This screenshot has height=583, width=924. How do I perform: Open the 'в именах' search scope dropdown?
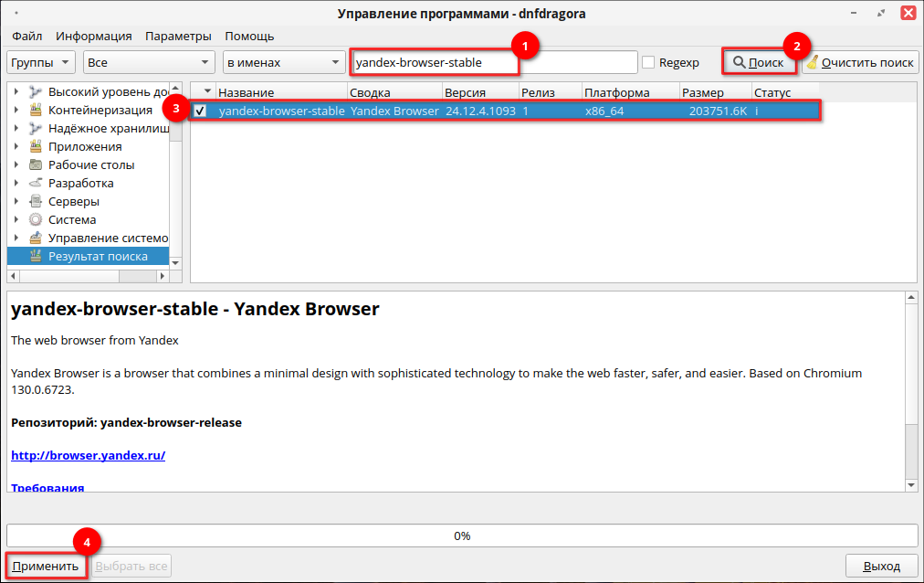[x=283, y=62]
